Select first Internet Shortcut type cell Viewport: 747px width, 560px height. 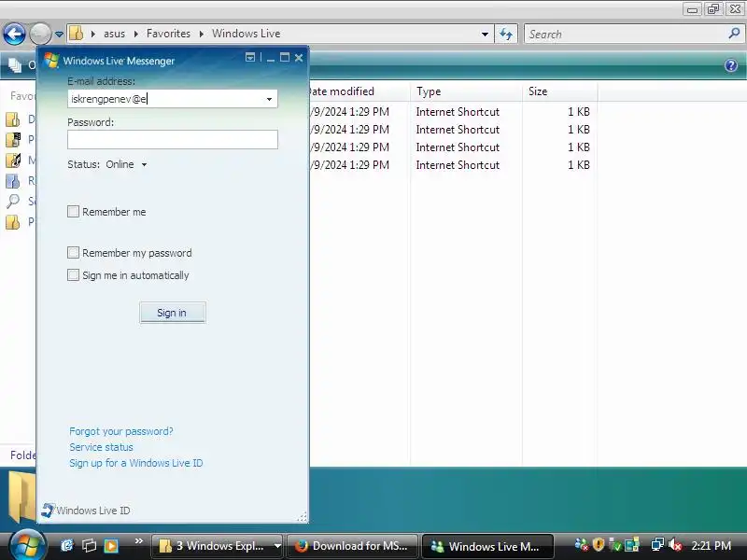pos(458,112)
